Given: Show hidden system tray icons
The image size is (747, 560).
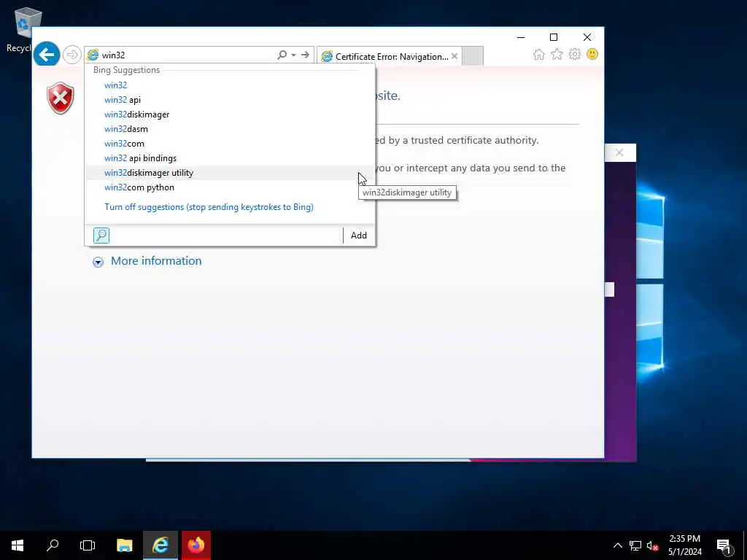Looking at the screenshot, I should [617, 545].
